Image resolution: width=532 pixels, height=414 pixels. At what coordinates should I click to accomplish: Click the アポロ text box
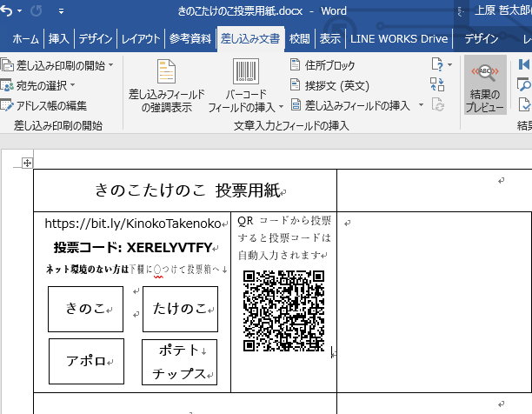coord(87,361)
